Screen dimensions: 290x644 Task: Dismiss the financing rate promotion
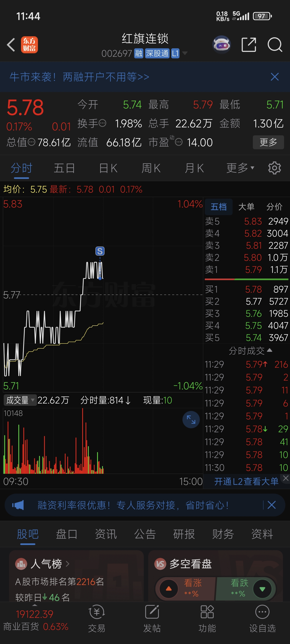click(x=271, y=505)
